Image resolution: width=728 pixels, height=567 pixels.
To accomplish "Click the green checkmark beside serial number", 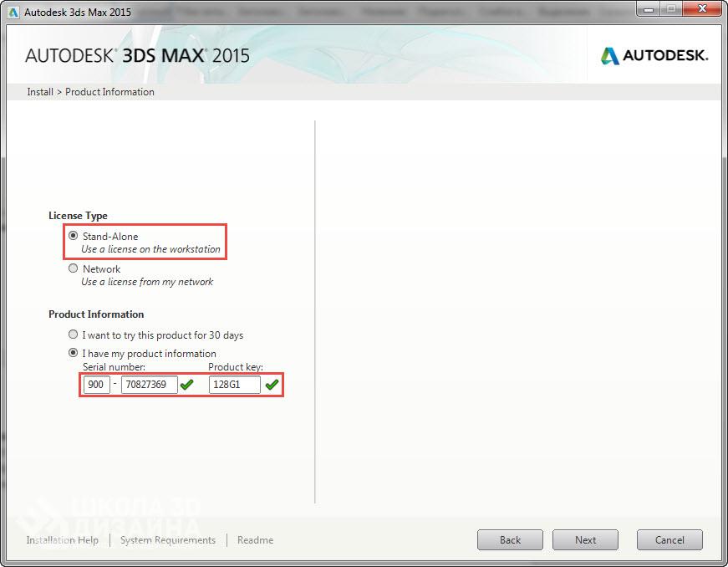I will [187, 385].
